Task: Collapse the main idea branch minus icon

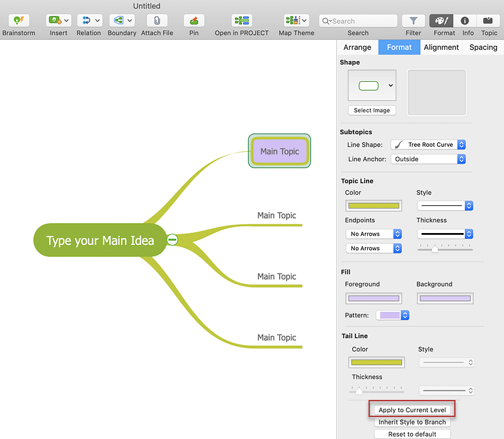Action: (x=172, y=240)
